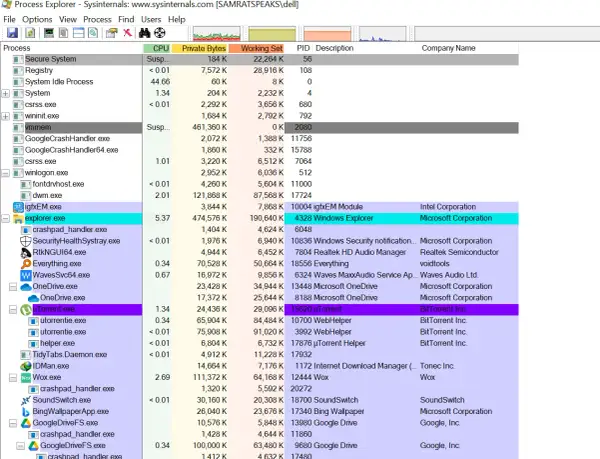Collapse the explorer.exe tree node
The width and height of the screenshot is (600, 459).
click(6, 218)
